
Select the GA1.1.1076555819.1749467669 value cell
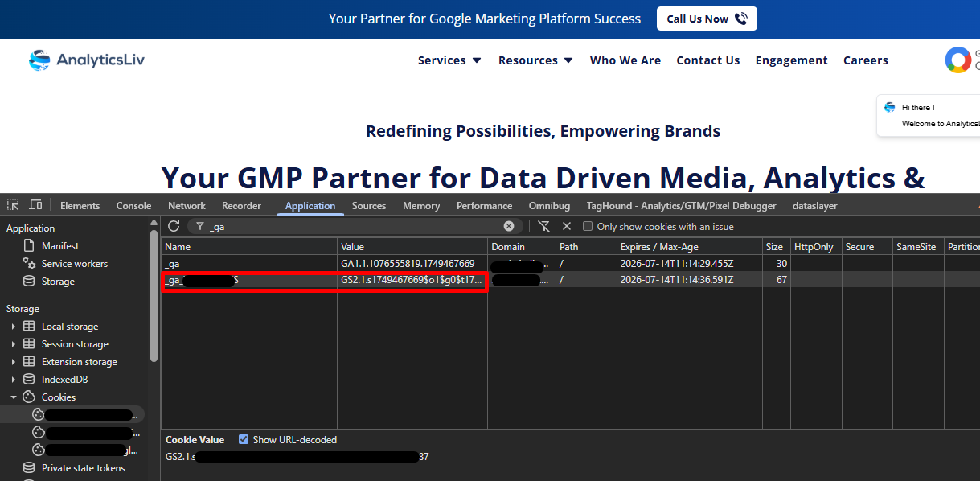point(412,263)
